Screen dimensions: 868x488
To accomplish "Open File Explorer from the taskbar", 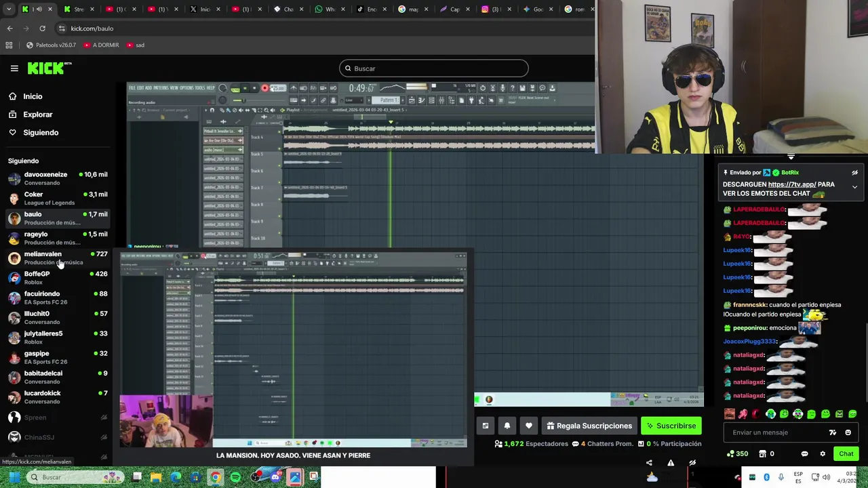I will tap(157, 477).
